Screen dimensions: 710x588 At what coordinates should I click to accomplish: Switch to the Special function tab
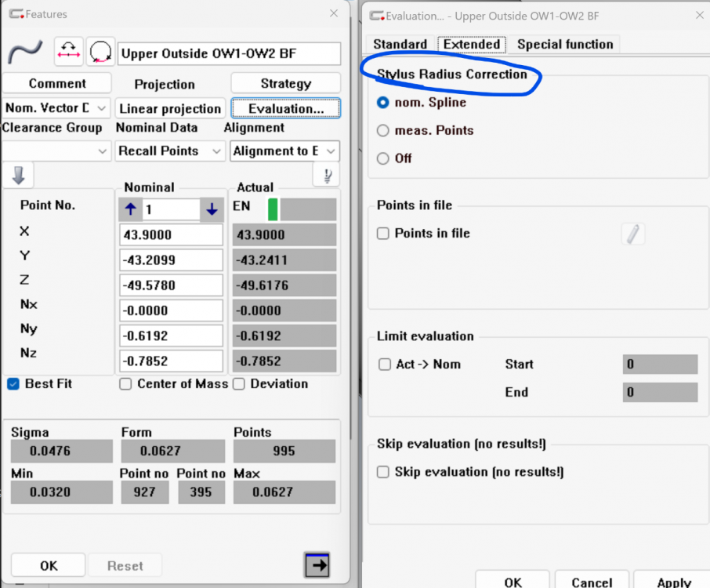tap(565, 44)
